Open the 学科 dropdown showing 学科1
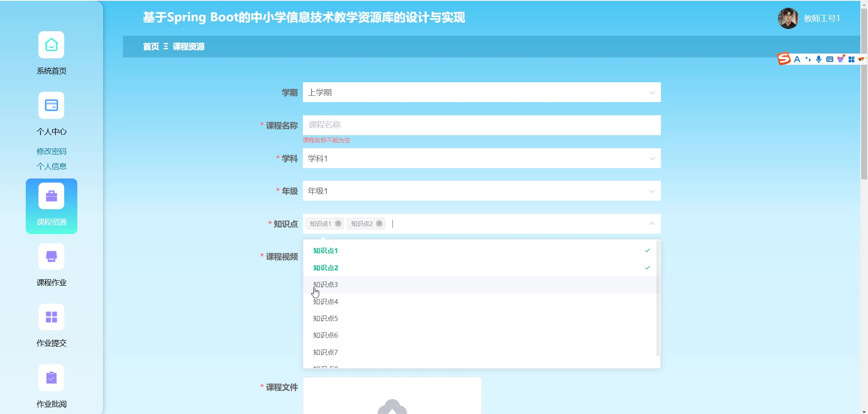This screenshot has width=868, height=414. click(482, 158)
